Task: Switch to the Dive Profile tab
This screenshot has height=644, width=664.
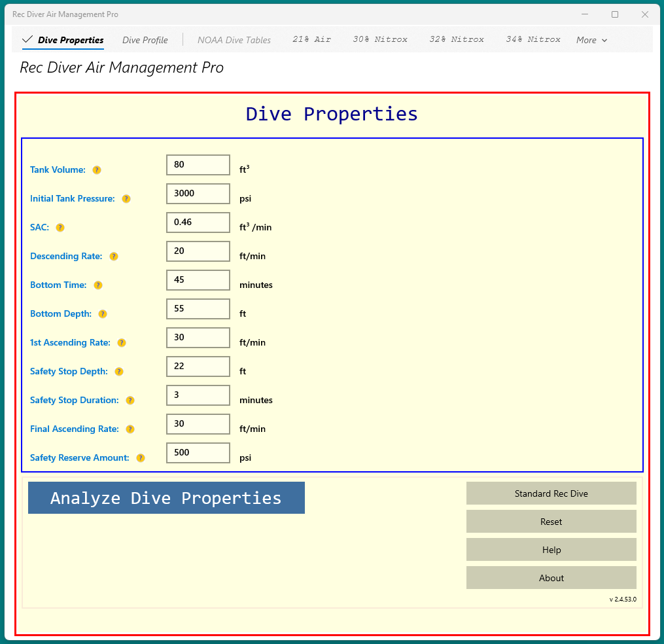Action: point(145,41)
